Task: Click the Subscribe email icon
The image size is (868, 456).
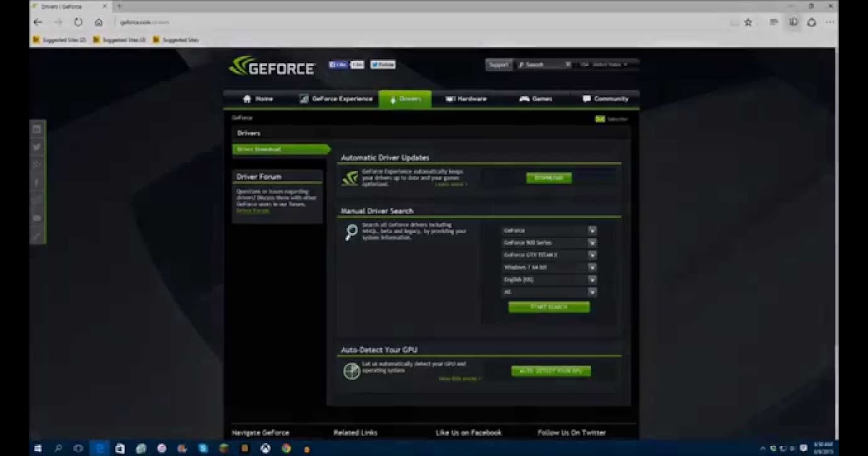Action: (600, 119)
